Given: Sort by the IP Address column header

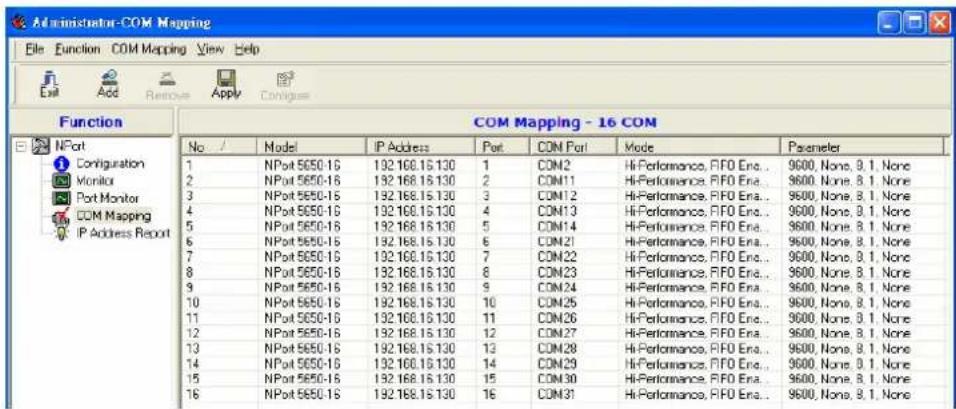Looking at the screenshot, I should pos(421,148).
